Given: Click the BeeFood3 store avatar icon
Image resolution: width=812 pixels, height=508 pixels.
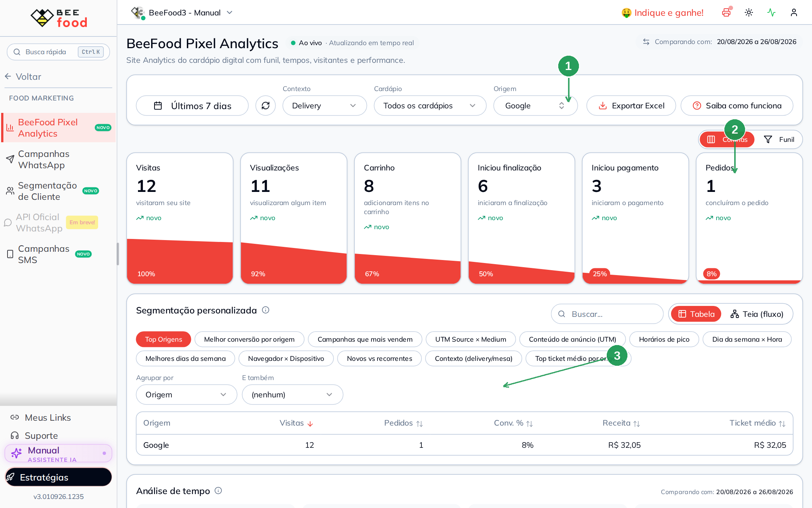Looking at the screenshot, I should click(138, 12).
